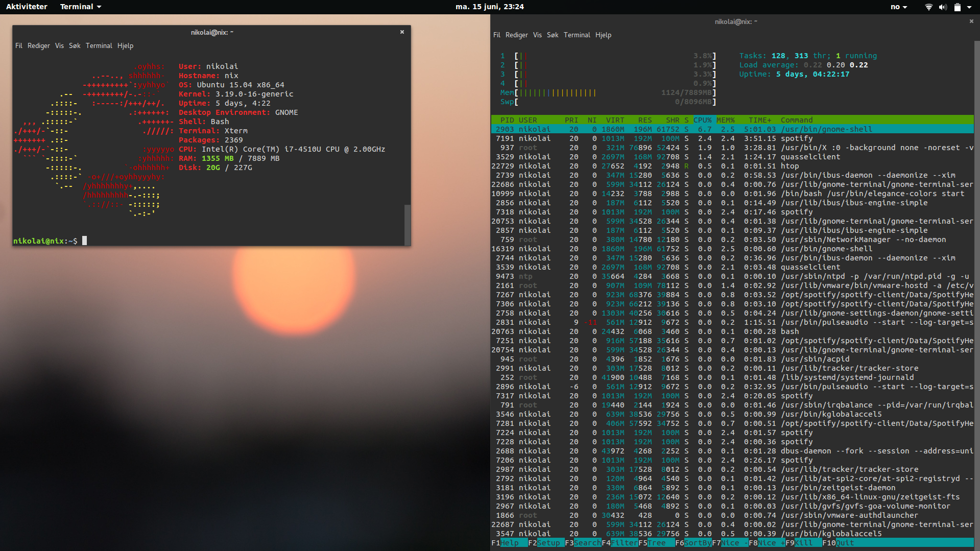The image size is (980, 551).
Task: Open Søk menu in left terminal
Action: (x=75, y=45)
